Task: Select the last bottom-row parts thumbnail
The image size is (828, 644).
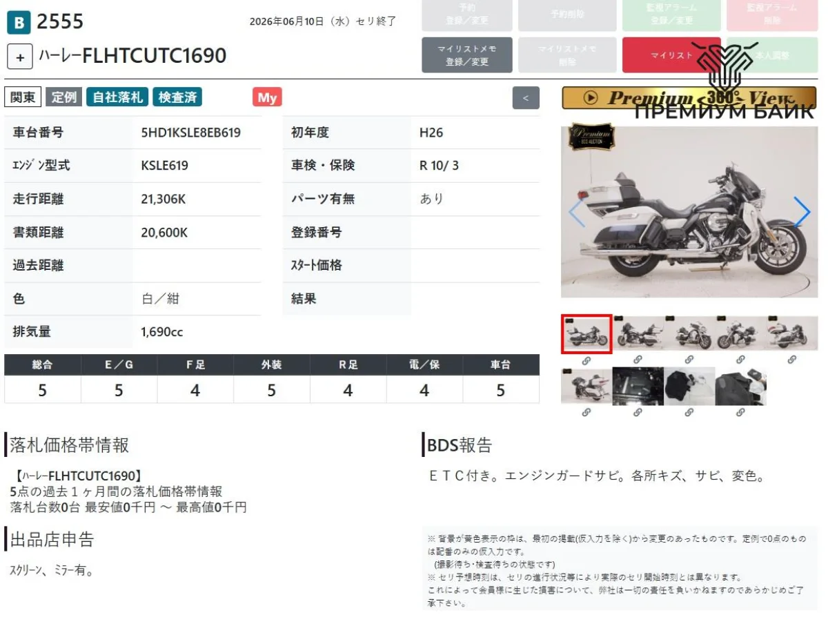Action: [x=741, y=386]
